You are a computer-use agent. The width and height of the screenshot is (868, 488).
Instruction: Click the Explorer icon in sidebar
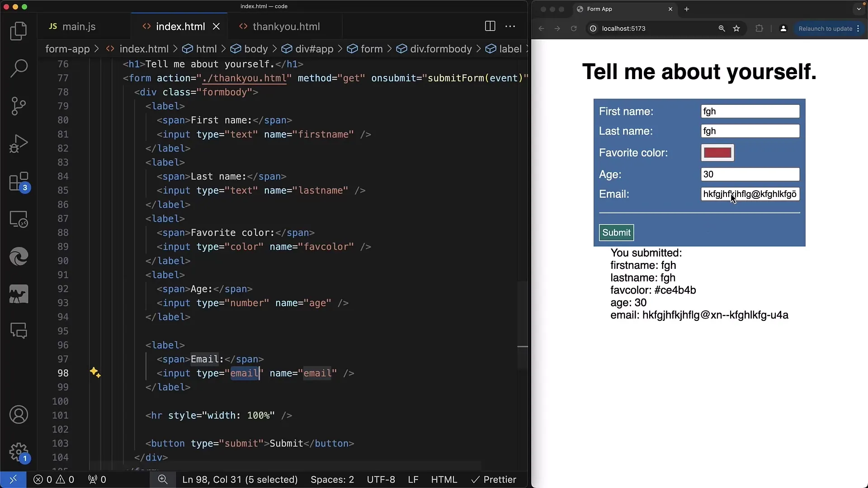pos(19,32)
